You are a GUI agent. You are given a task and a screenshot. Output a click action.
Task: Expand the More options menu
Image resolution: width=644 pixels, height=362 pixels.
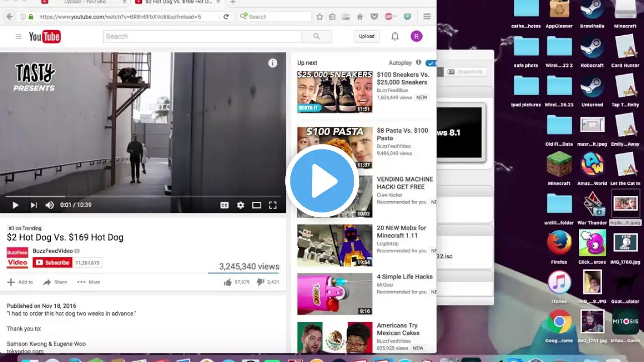point(89,282)
